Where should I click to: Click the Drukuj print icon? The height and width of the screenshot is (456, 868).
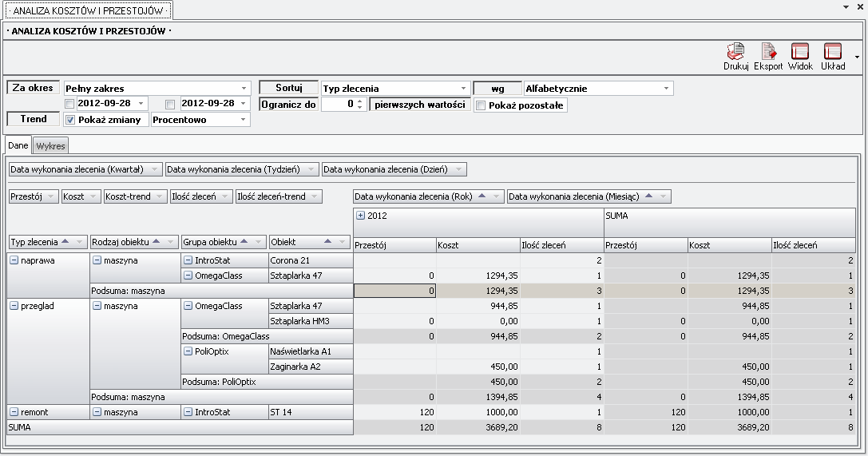pos(735,52)
